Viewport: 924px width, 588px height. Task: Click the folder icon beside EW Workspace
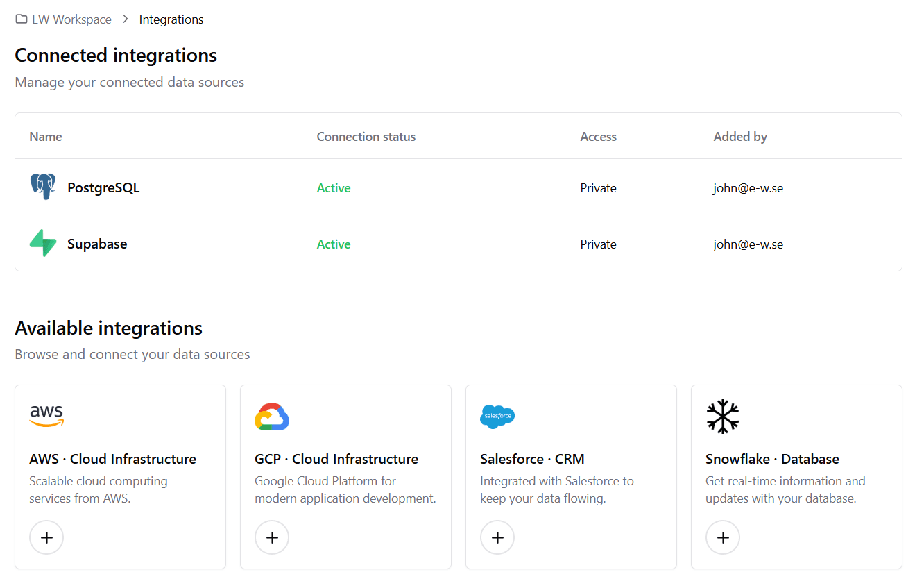point(22,19)
